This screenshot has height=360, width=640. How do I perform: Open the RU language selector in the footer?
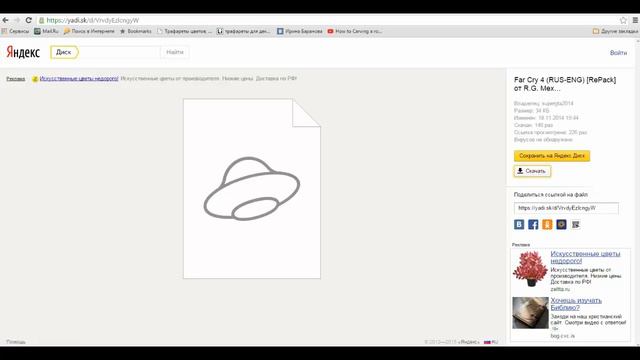coord(491,342)
